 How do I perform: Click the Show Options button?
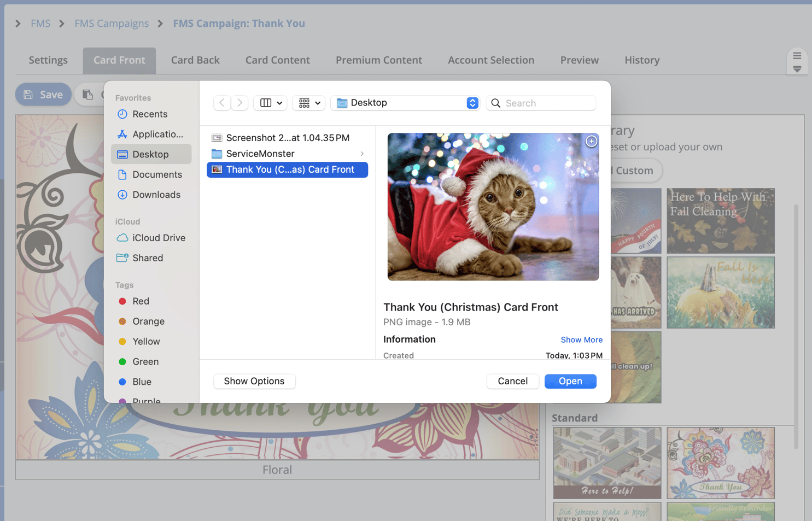pyautogui.click(x=254, y=381)
